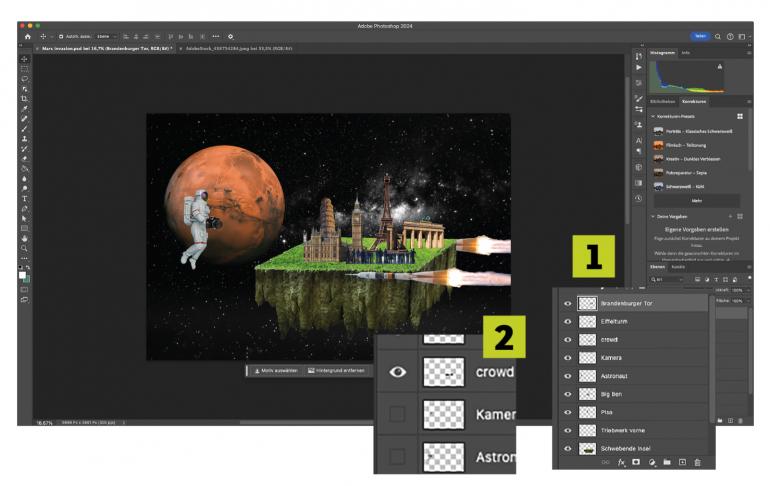Open the Help question mark icon

pos(730,36)
